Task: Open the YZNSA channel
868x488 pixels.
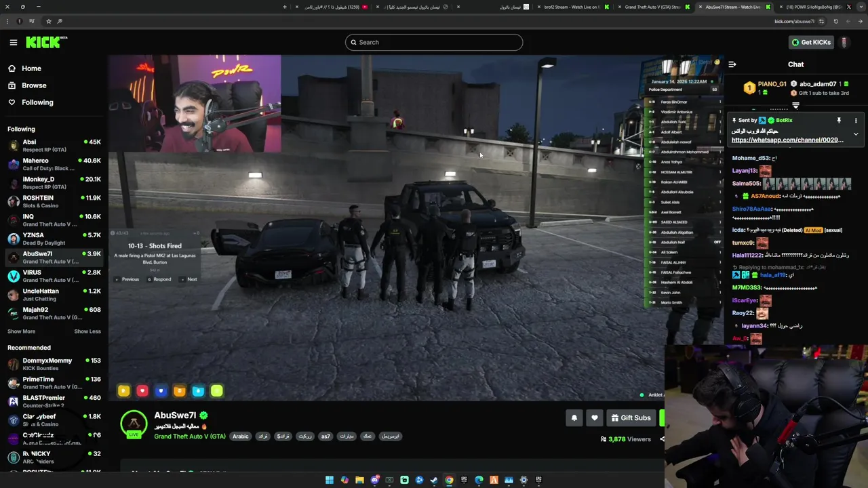Action: point(54,239)
